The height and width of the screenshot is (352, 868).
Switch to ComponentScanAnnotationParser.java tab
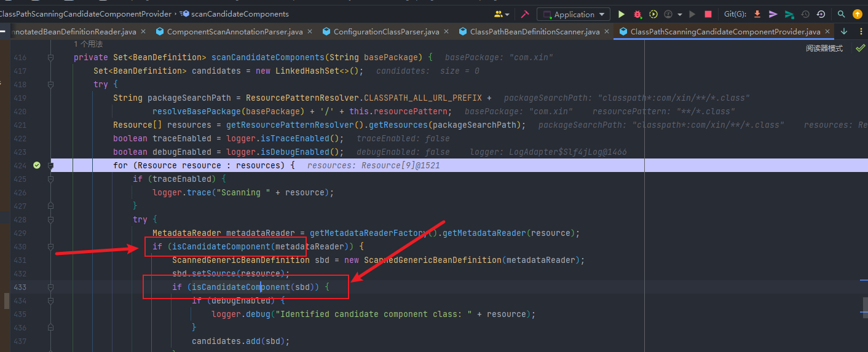(233, 31)
